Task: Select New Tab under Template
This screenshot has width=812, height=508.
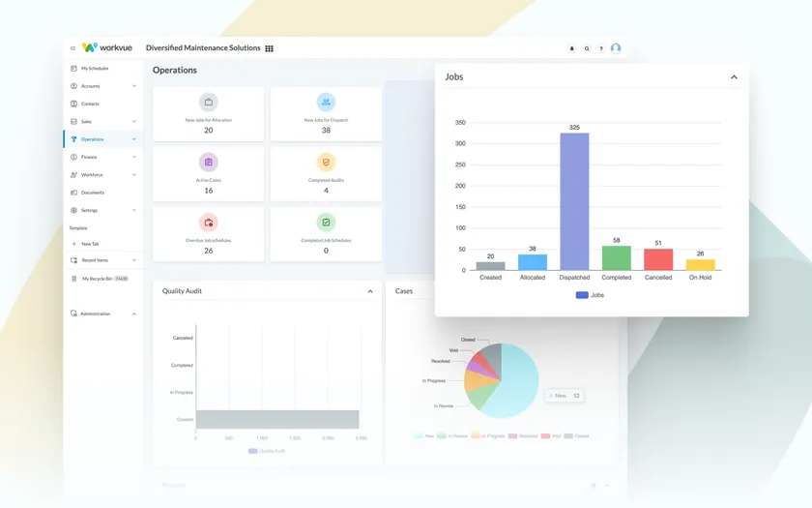Action: 102,244
